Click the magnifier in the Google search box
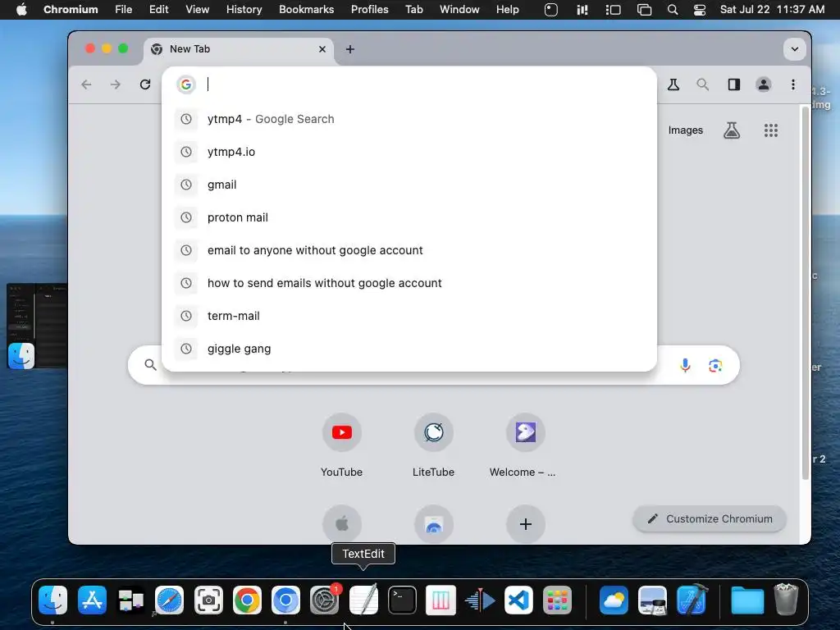The image size is (840, 630). pyautogui.click(x=151, y=365)
